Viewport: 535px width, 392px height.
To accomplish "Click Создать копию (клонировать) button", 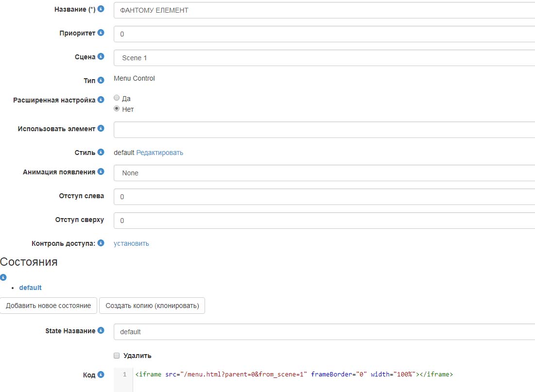I will click(x=152, y=306).
